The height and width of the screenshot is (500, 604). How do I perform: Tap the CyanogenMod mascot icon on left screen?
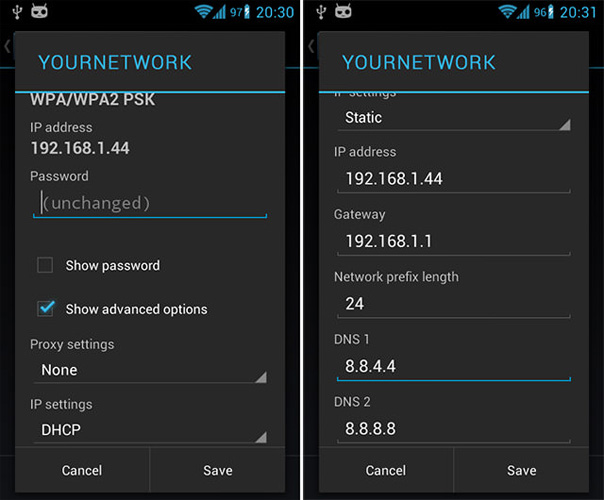point(39,11)
